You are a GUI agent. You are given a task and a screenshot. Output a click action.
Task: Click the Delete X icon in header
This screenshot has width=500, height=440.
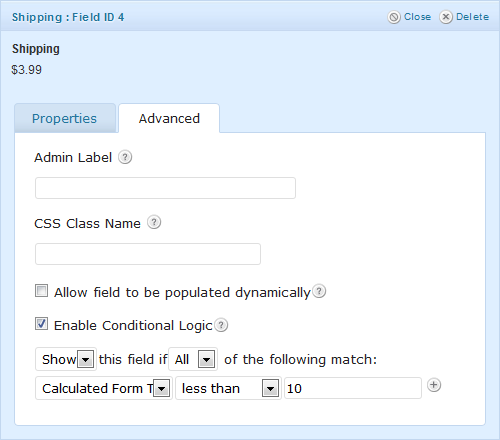[446, 17]
